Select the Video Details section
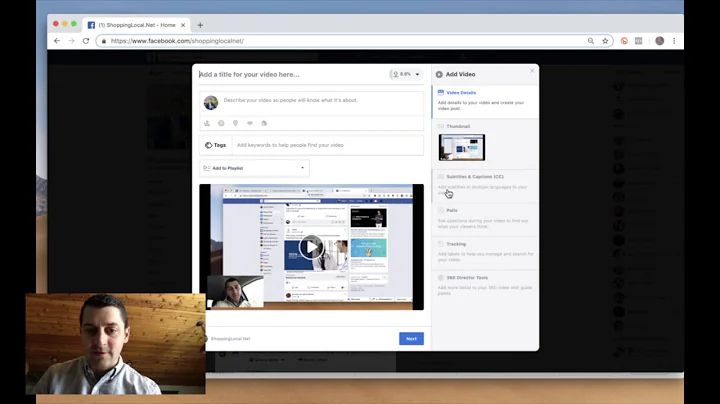This screenshot has width=720, height=404. (x=485, y=100)
